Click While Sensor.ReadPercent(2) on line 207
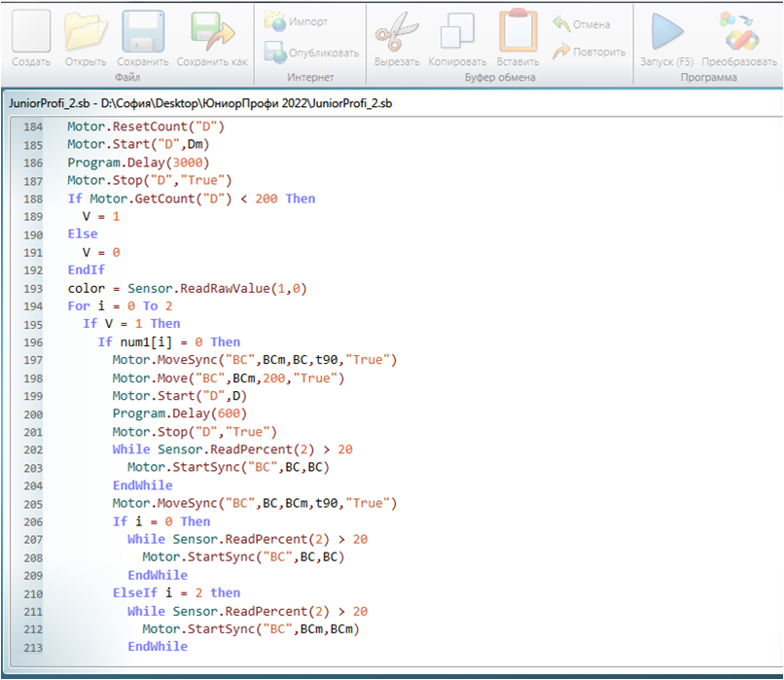This screenshot has height=680, width=784. pos(247,540)
